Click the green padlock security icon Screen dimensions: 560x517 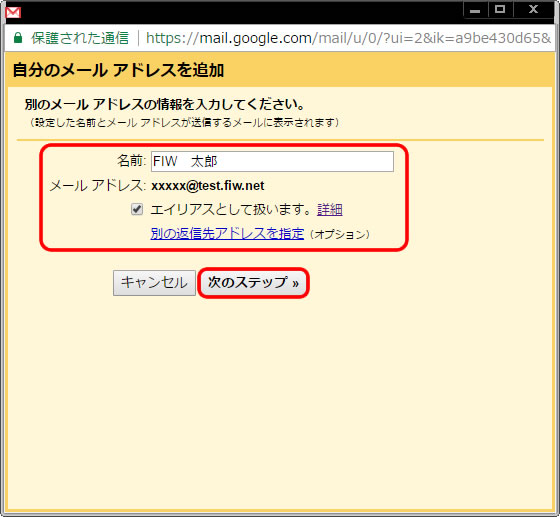tap(18, 38)
